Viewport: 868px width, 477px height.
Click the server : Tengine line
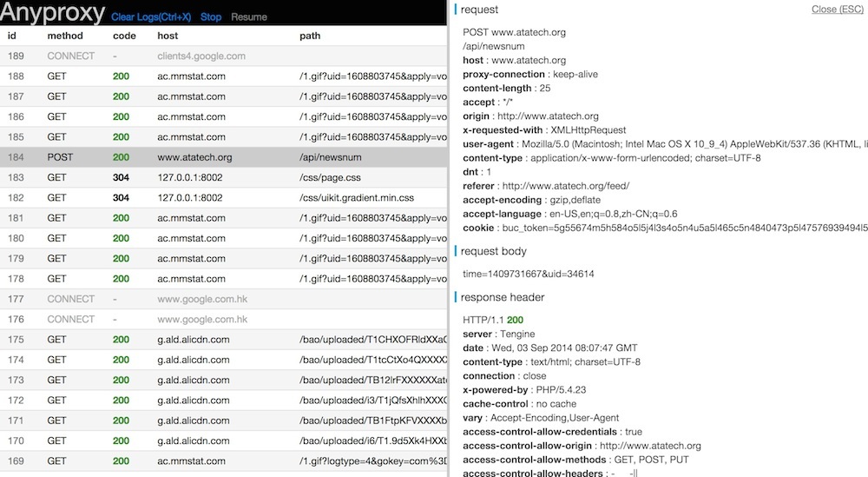coord(499,334)
